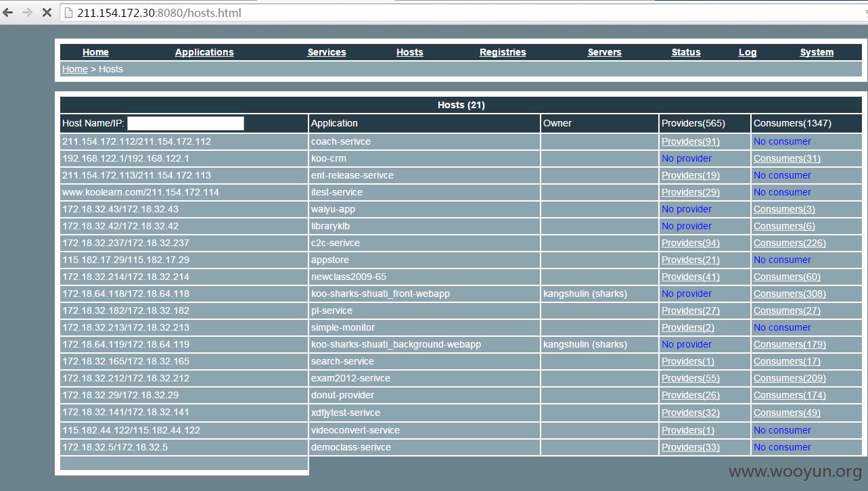Open the Servers menu item

(605, 52)
